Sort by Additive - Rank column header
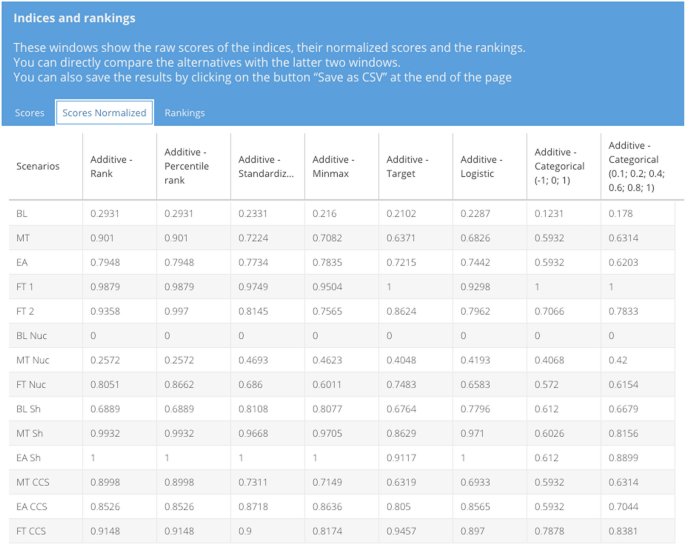 pos(110,166)
